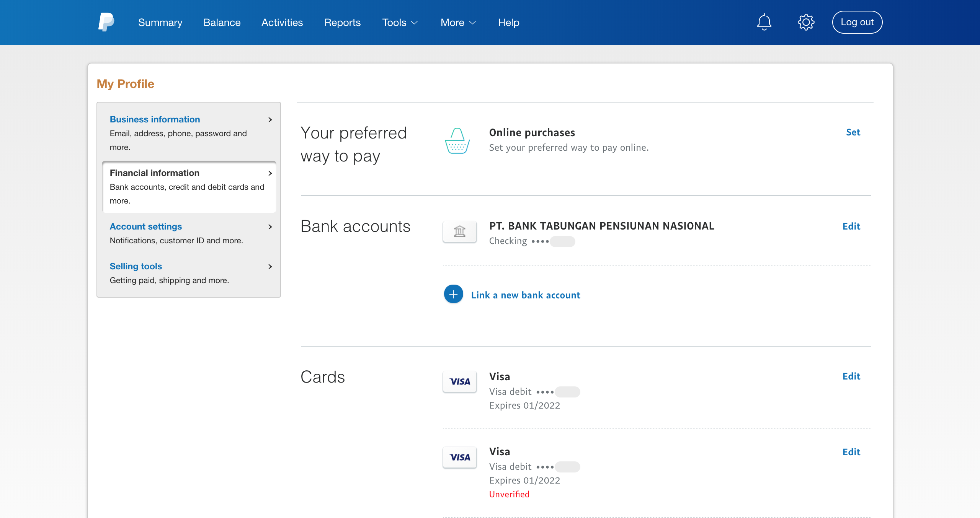Open the notifications bell icon
This screenshot has width=980, height=518.
pyautogui.click(x=764, y=22)
